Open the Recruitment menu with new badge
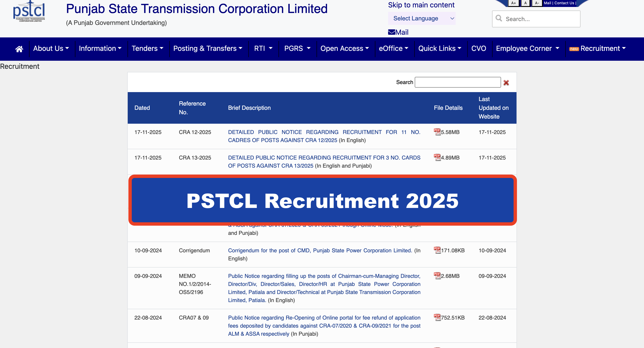 (x=600, y=48)
